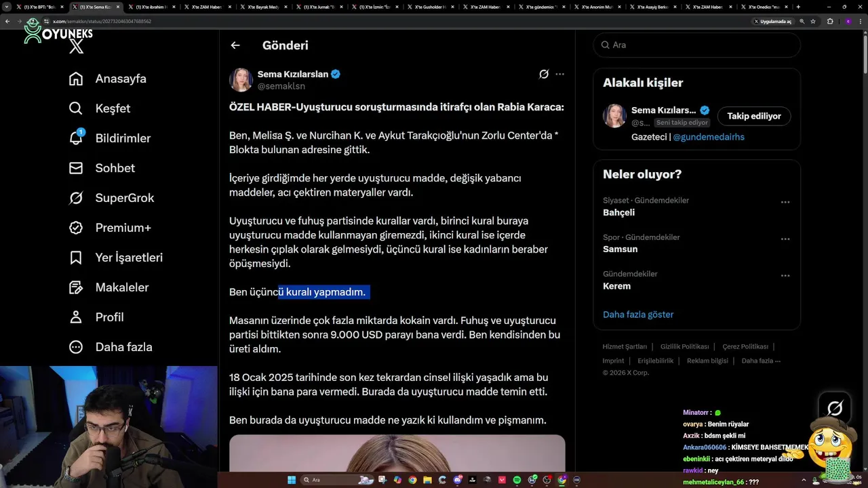Open Sema Kızılars... in Alakalı kişiler
The width and height of the screenshot is (868, 488).
(664, 110)
